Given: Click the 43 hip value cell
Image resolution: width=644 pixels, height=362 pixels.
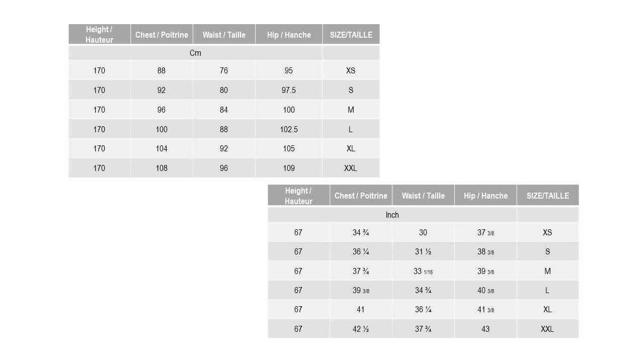Looking at the screenshot, I should [x=485, y=329].
